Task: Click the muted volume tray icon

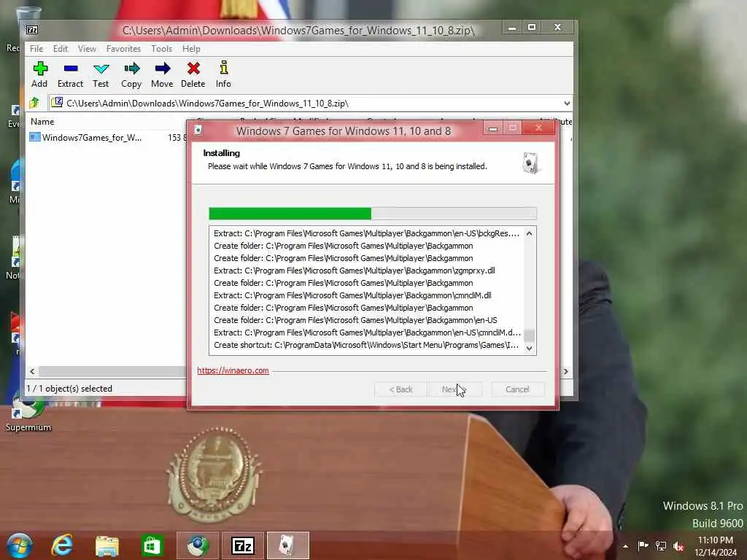Action: 678,547
